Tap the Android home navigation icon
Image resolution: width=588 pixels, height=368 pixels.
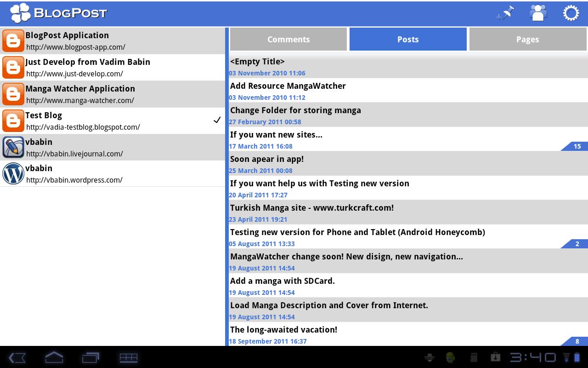[54, 357]
